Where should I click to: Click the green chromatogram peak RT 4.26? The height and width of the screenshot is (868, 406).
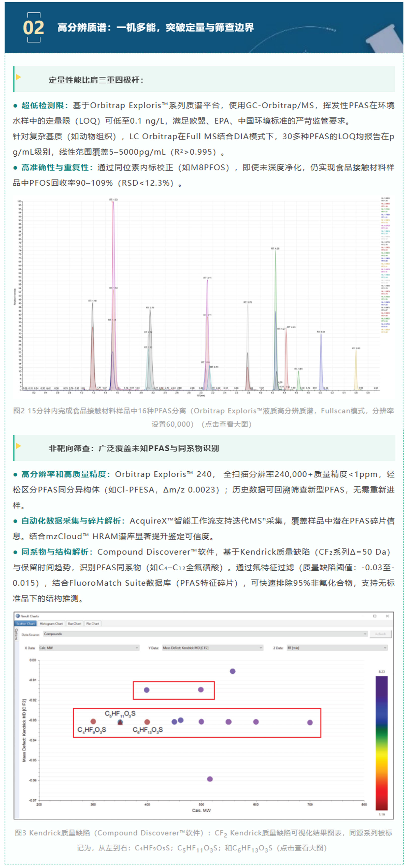coord(275,320)
